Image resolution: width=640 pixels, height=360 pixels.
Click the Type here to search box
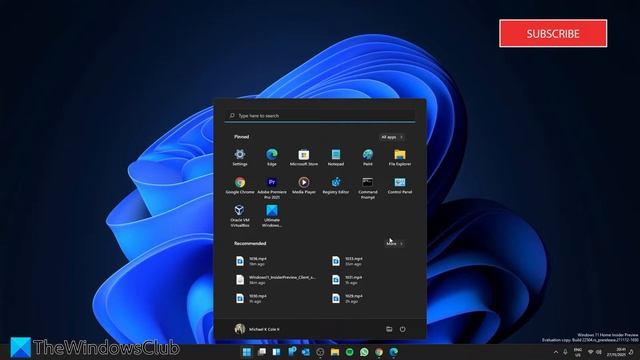[320, 116]
